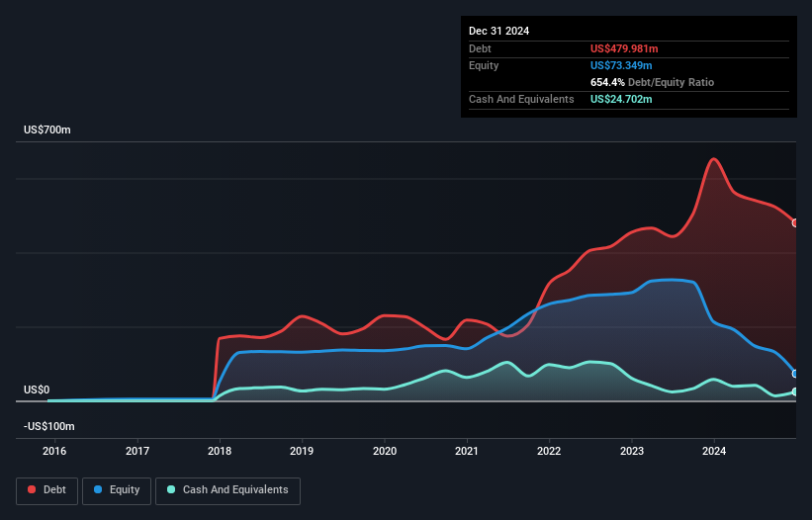
Task: Click the 2022 x-axis label
Action: point(549,451)
